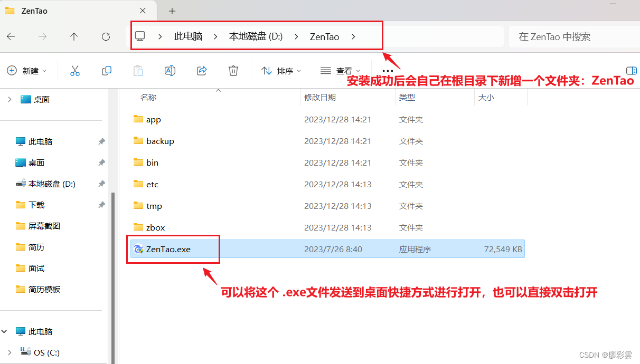Focus the 在 ZenTao 中搜索 search box
This screenshot has height=364, width=640.
pyautogui.click(x=574, y=36)
